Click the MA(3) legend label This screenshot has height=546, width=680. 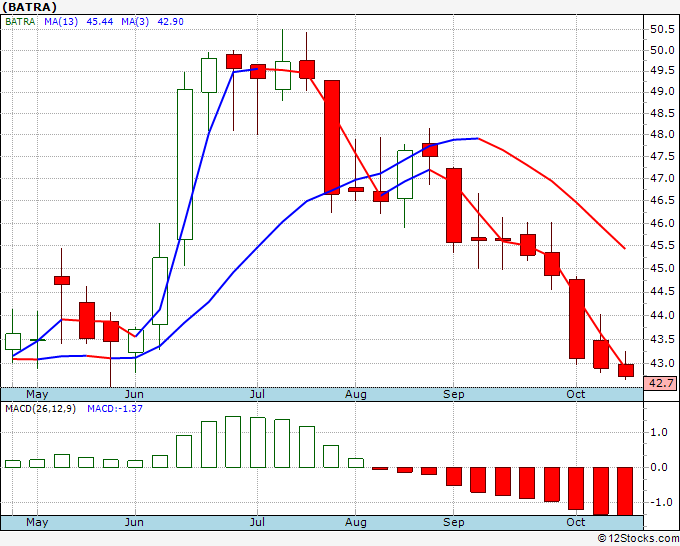pos(135,22)
